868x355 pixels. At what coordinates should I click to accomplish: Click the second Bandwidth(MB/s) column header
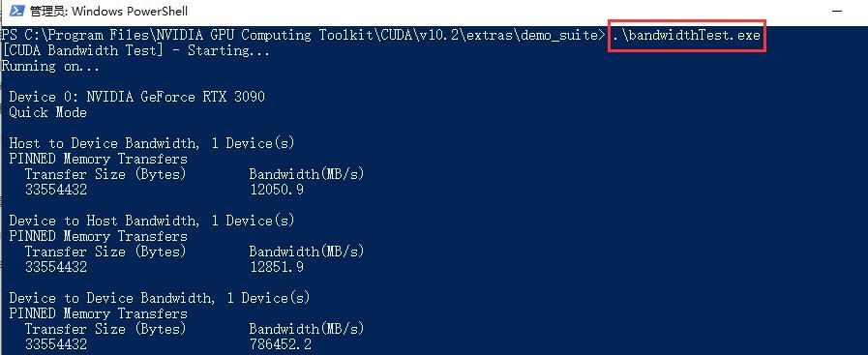tap(307, 252)
